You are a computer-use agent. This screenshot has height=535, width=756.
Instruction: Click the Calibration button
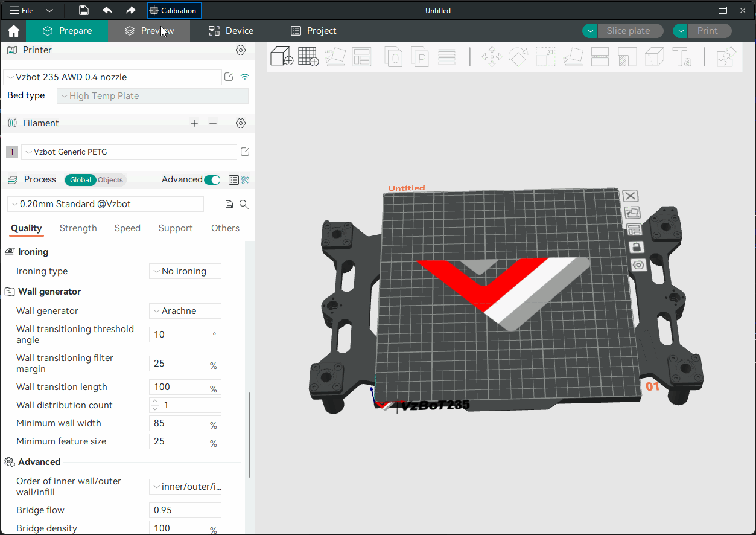[x=174, y=11]
